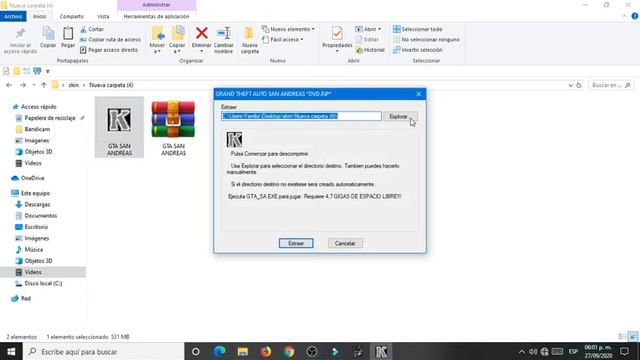Open the notification center icon
Viewport: 640px width, 360px height.
(624, 351)
